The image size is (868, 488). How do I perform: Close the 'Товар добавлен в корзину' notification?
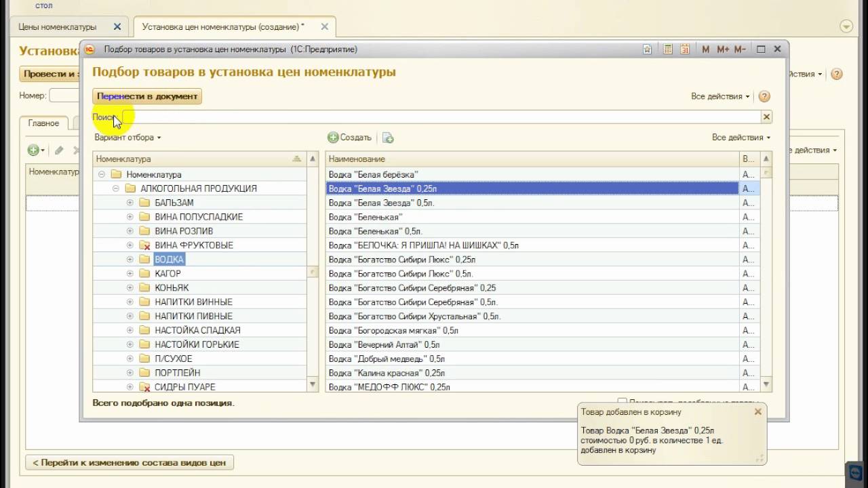point(758,411)
